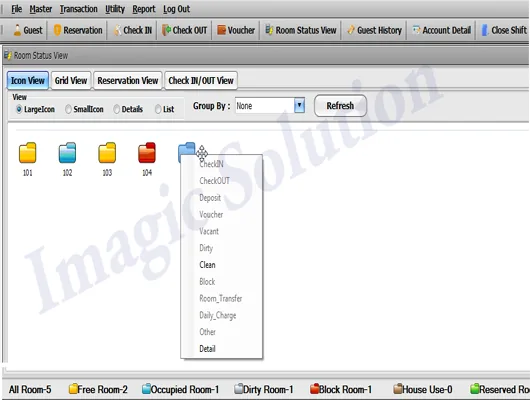Click the blue folder icon of the fifth room
The height and width of the screenshot is (400, 530).
click(x=186, y=149)
